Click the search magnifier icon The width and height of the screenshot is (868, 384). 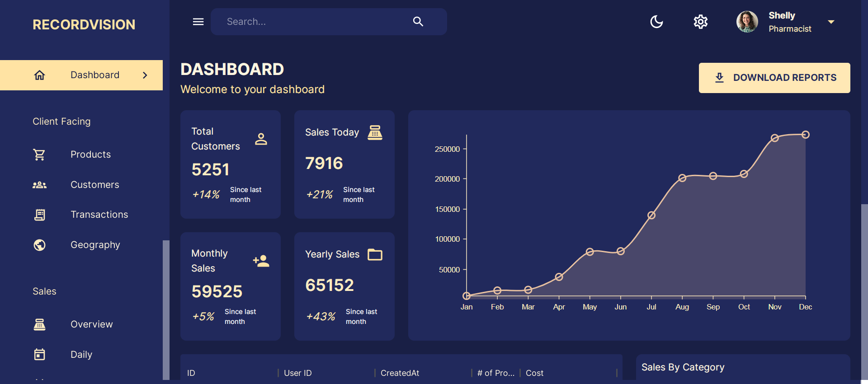point(418,22)
